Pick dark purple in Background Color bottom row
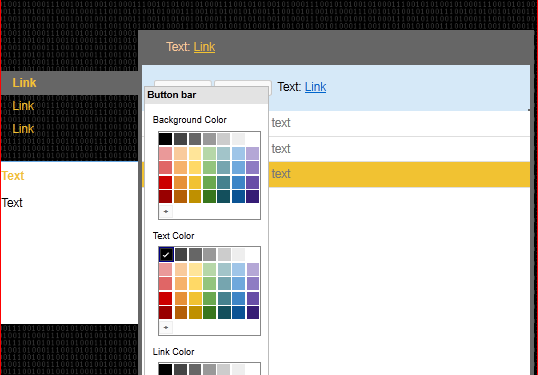The width and height of the screenshot is (538, 375). (253, 197)
